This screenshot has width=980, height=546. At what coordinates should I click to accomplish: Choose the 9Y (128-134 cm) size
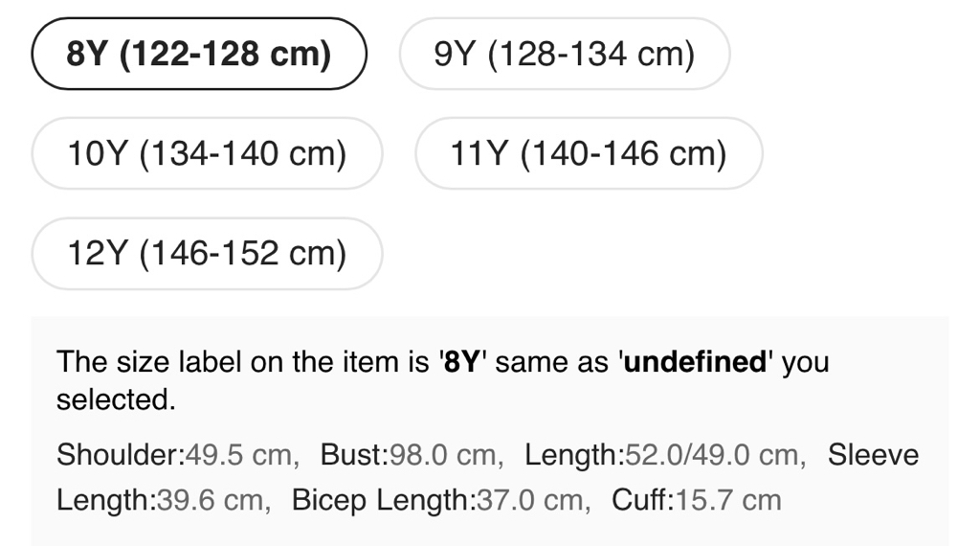(x=564, y=54)
